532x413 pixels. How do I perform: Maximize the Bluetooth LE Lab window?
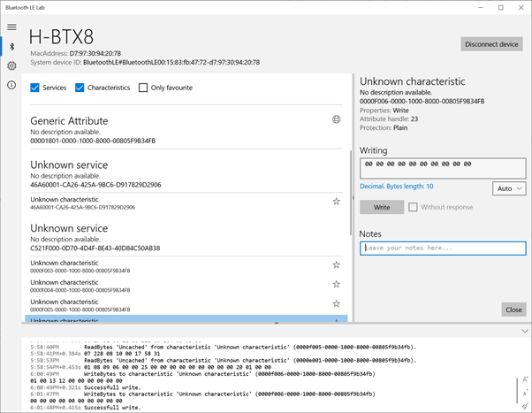(x=501, y=7)
